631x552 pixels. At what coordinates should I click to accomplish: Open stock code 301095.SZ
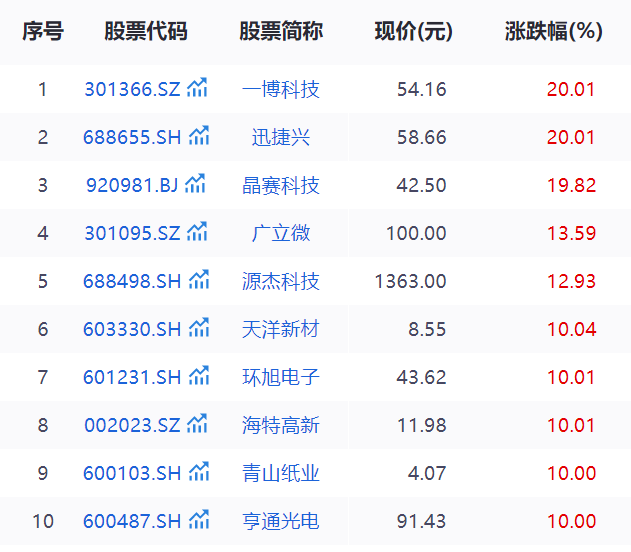(132, 233)
